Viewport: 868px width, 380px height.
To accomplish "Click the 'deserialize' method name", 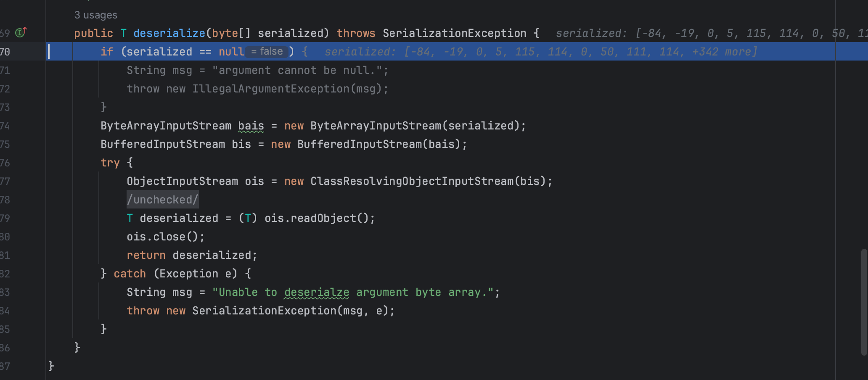I will pyautogui.click(x=169, y=33).
